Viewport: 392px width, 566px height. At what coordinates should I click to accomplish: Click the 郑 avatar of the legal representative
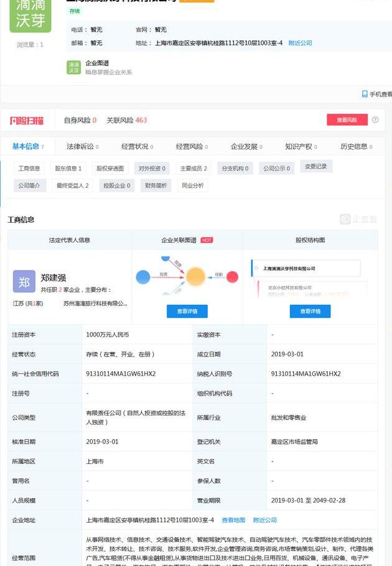coord(24,282)
